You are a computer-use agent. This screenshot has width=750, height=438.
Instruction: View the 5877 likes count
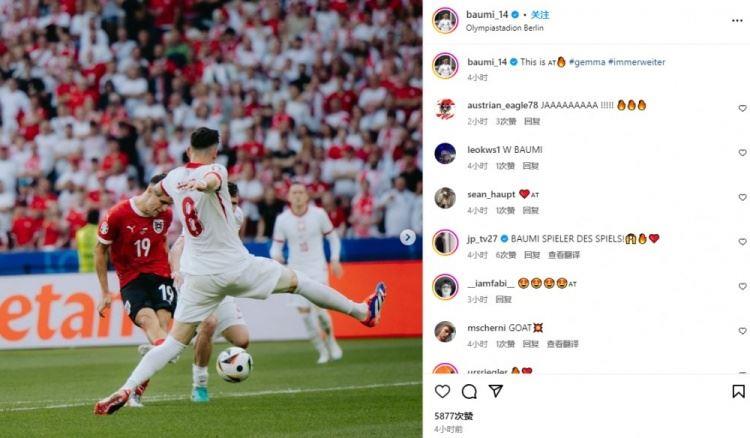pyautogui.click(x=453, y=416)
